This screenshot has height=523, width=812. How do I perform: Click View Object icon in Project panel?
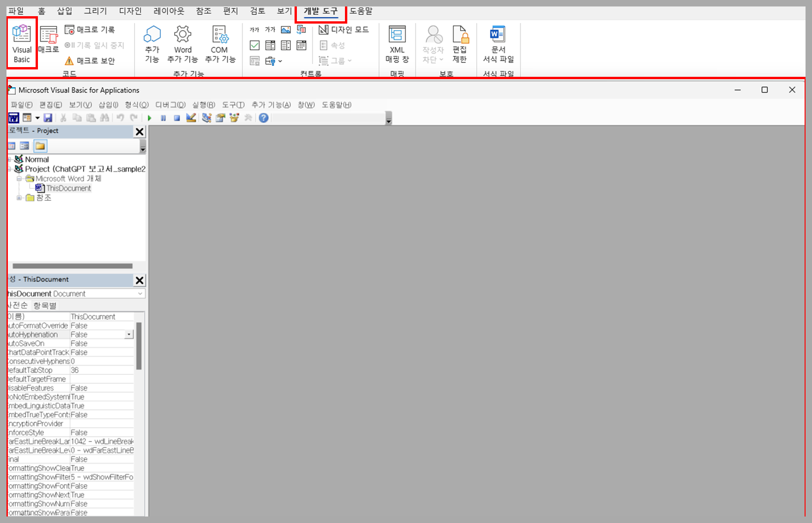[25, 146]
